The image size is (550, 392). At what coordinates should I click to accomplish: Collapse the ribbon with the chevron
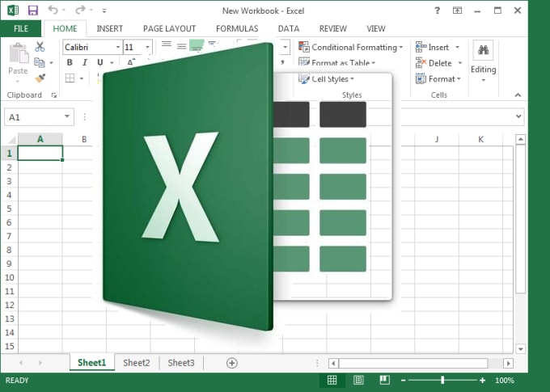(518, 95)
